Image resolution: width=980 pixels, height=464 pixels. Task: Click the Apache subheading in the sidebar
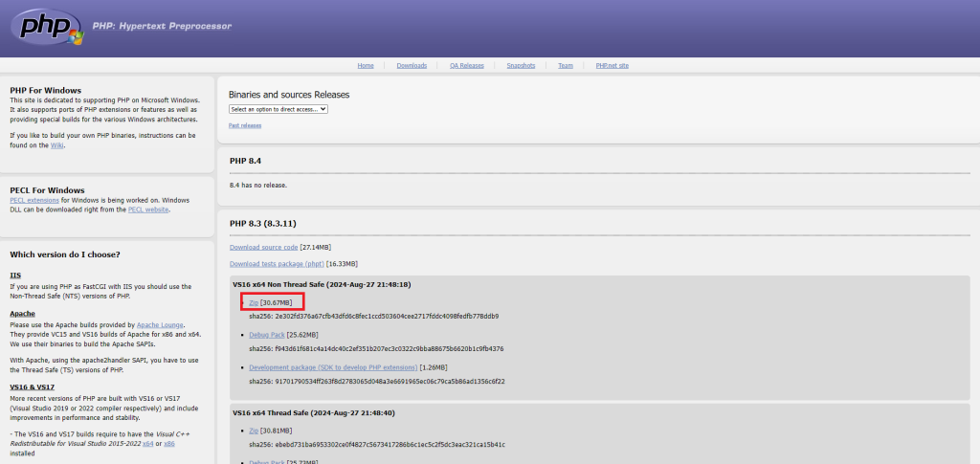23,314
